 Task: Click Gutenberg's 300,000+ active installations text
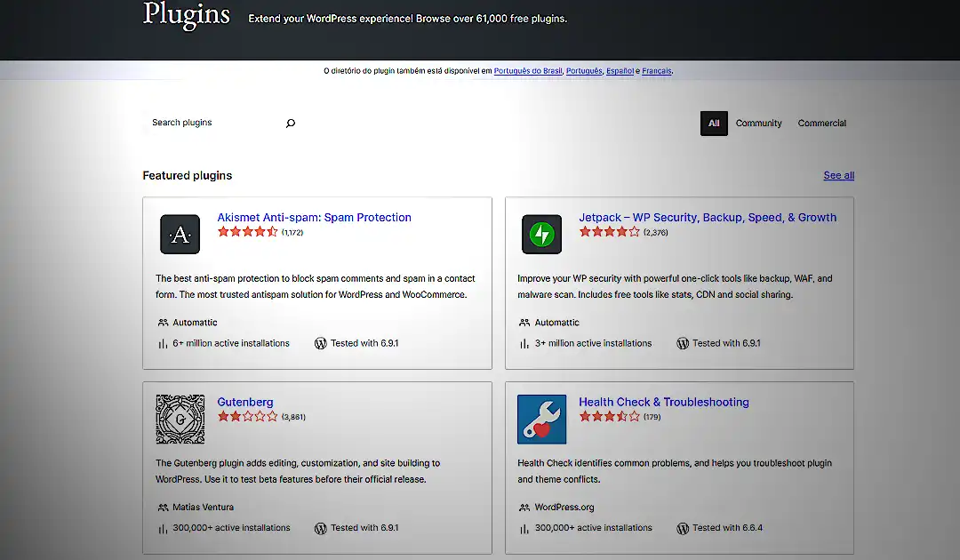[x=231, y=528]
